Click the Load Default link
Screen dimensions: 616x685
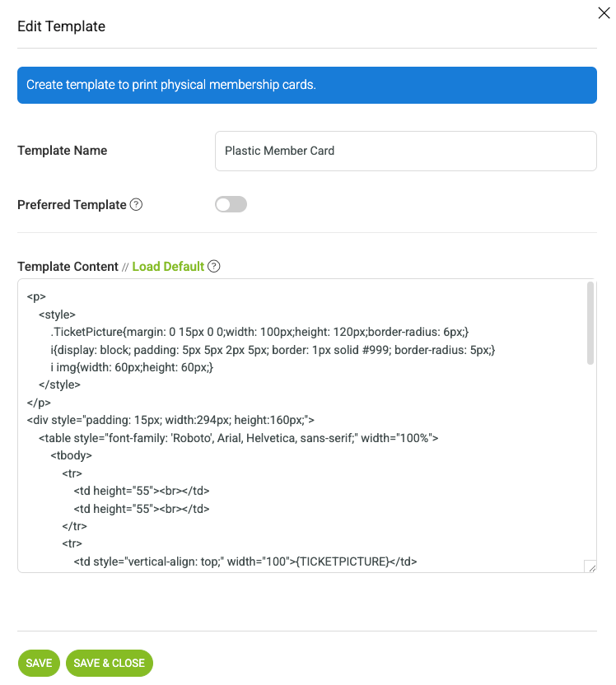(168, 267)
